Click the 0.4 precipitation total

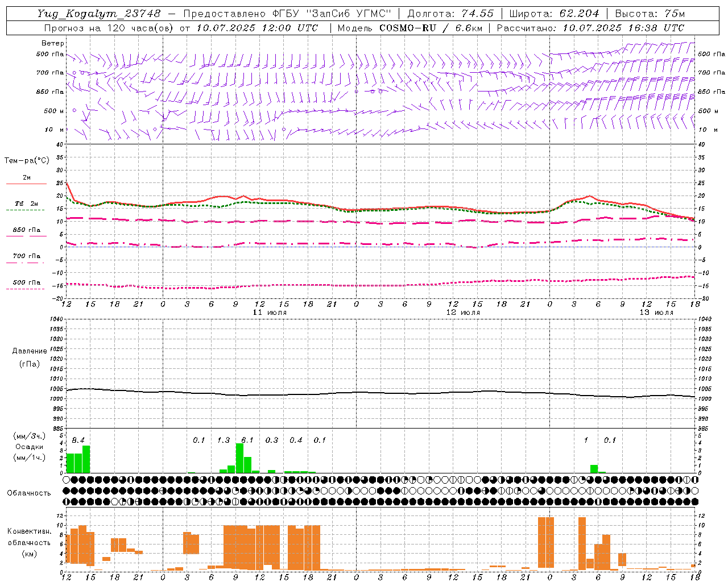(x=296, y=440)
